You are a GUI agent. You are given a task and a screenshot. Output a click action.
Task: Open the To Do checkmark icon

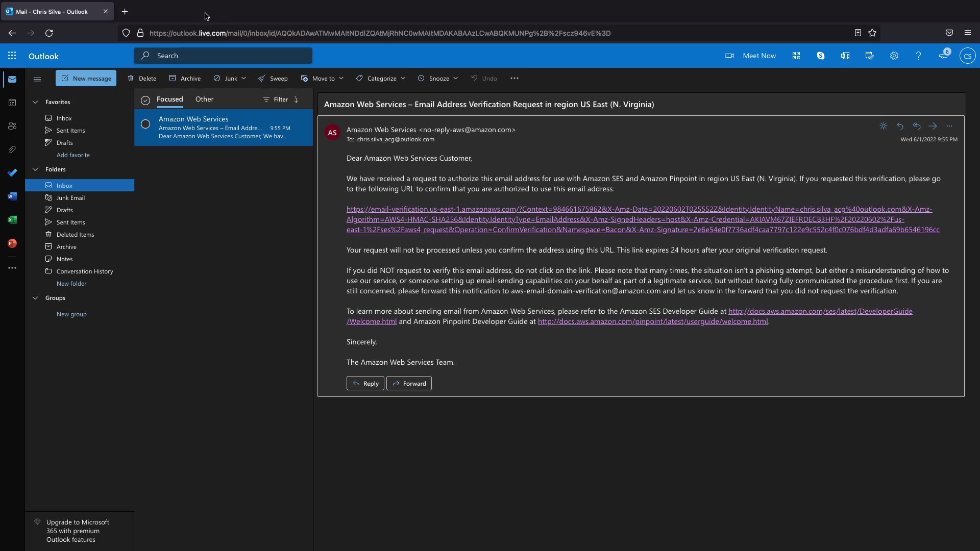click(x=12, y=173)
